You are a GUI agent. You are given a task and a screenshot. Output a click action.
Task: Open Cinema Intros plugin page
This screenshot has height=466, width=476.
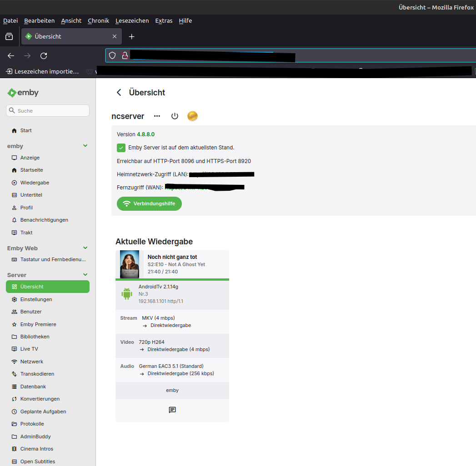(48, 449)
